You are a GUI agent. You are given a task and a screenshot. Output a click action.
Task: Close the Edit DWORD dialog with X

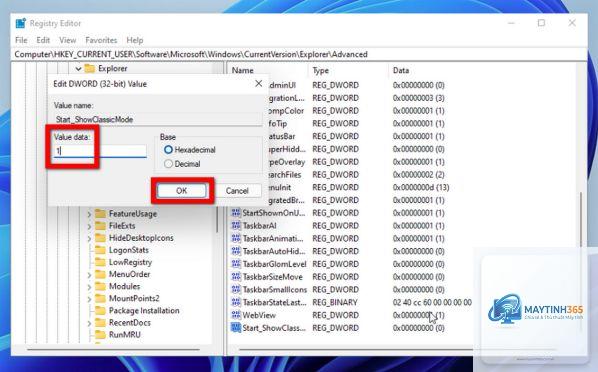click(x=259, y=83)
